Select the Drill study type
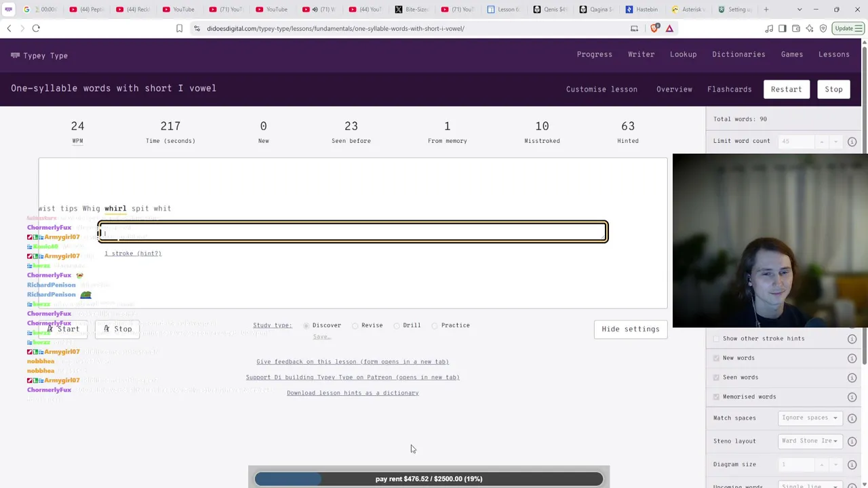This screenshot has width=868, height=488. 397,325
